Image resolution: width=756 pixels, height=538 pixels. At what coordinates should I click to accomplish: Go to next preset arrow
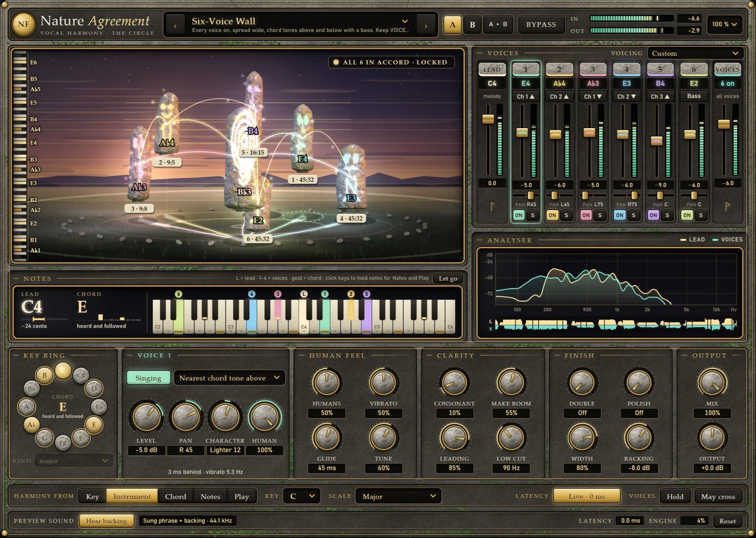(x=426, y=25)
